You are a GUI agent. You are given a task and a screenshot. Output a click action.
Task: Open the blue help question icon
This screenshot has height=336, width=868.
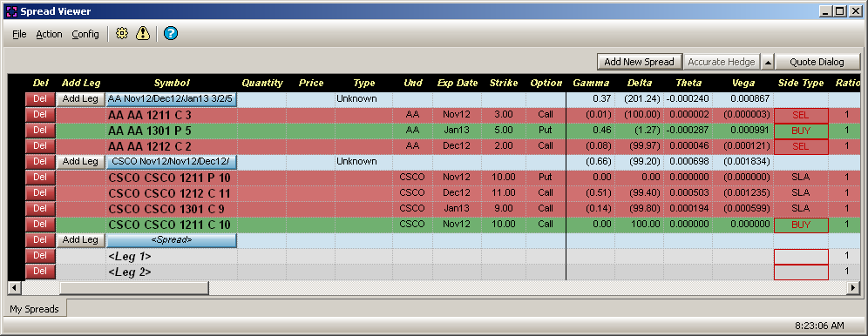tap(171, 34)
